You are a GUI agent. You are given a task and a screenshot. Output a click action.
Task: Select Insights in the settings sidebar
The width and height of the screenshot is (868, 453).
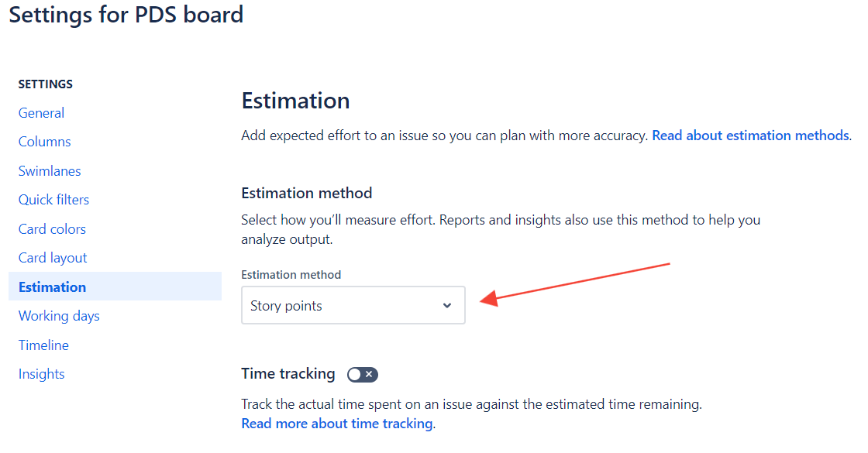42,374
